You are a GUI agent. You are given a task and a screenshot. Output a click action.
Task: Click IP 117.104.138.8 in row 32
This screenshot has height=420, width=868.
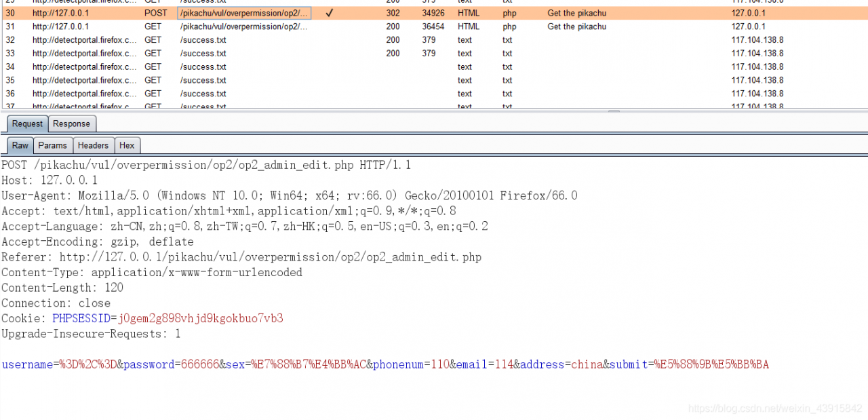(x=757, y=40)
